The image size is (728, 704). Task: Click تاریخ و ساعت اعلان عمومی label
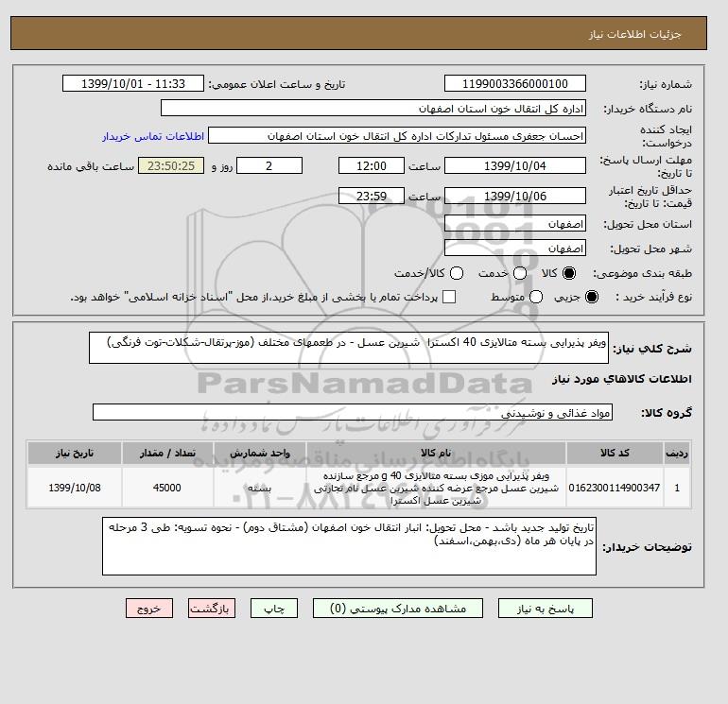click(x=277, y=84)
